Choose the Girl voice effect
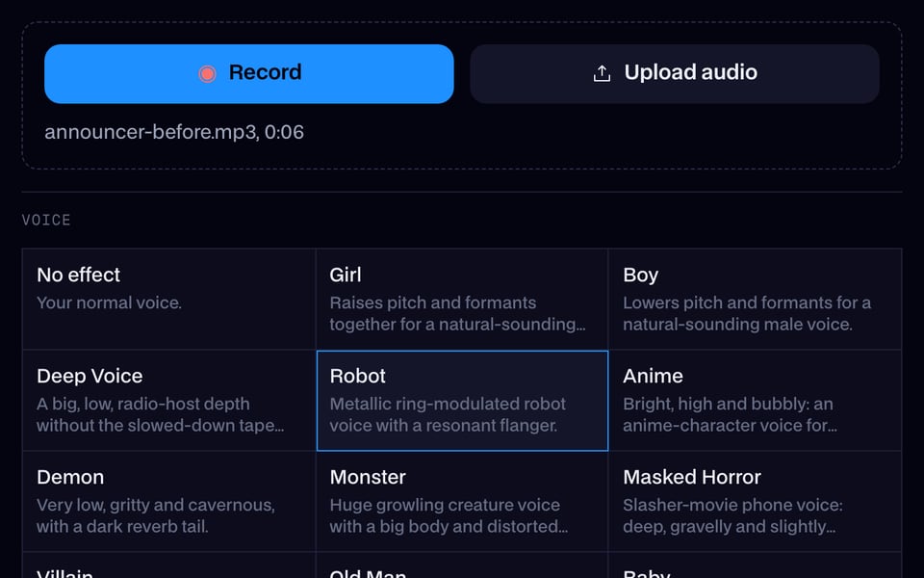 click(462, 299)
